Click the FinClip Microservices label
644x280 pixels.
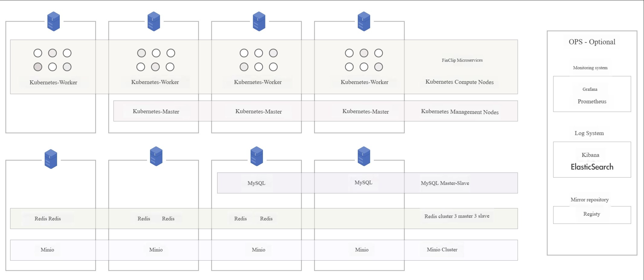coord(462,60)
